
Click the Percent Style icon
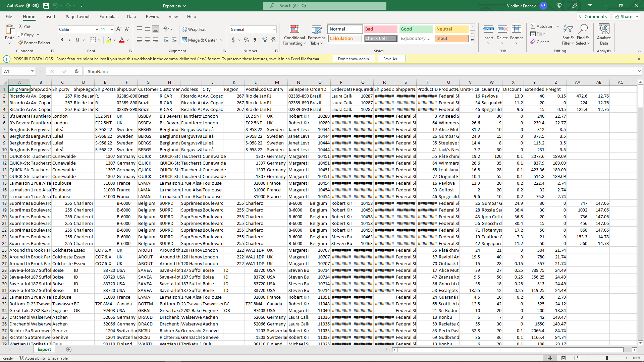click(x=247, y=40)
